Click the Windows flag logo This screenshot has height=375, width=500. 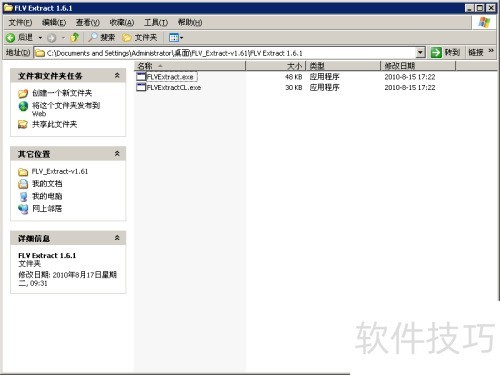tap(484, 23)
